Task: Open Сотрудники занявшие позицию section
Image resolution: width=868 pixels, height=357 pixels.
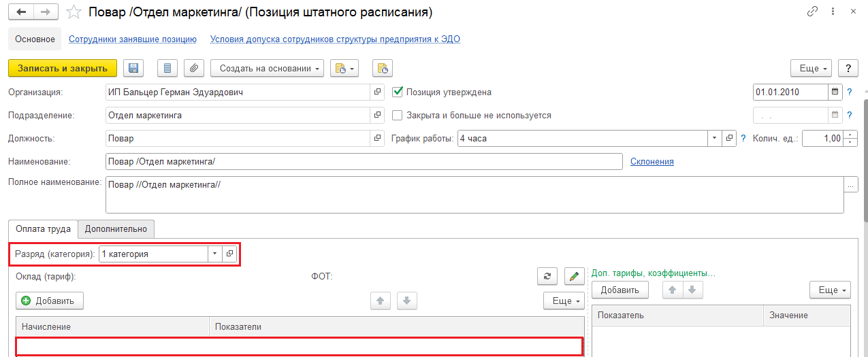Action: tap(133, 39)
